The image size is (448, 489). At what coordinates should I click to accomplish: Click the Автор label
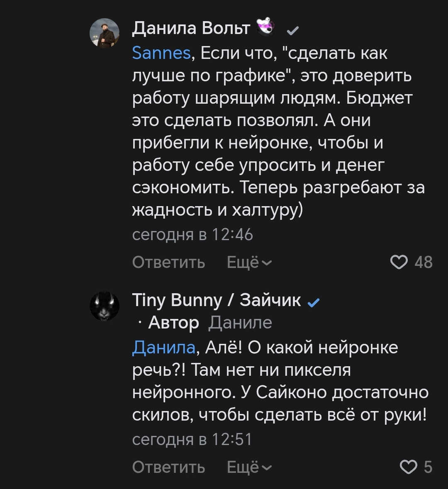click(x=173, y=322)
